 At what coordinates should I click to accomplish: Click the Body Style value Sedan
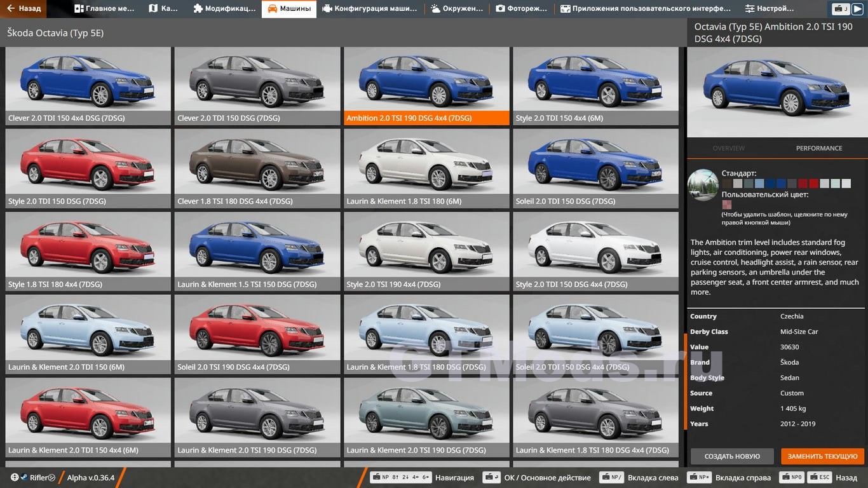pyautogui.click(x=790, y=377)
